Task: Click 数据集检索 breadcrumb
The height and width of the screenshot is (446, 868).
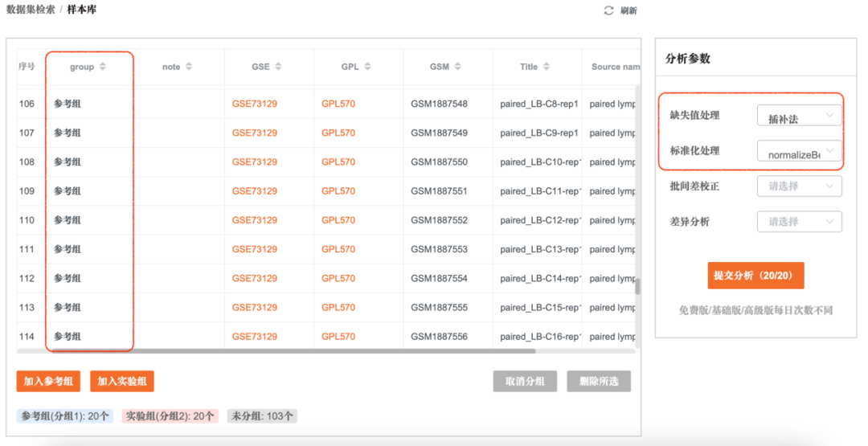Action: pyautogui.click(x=31, y=10)
